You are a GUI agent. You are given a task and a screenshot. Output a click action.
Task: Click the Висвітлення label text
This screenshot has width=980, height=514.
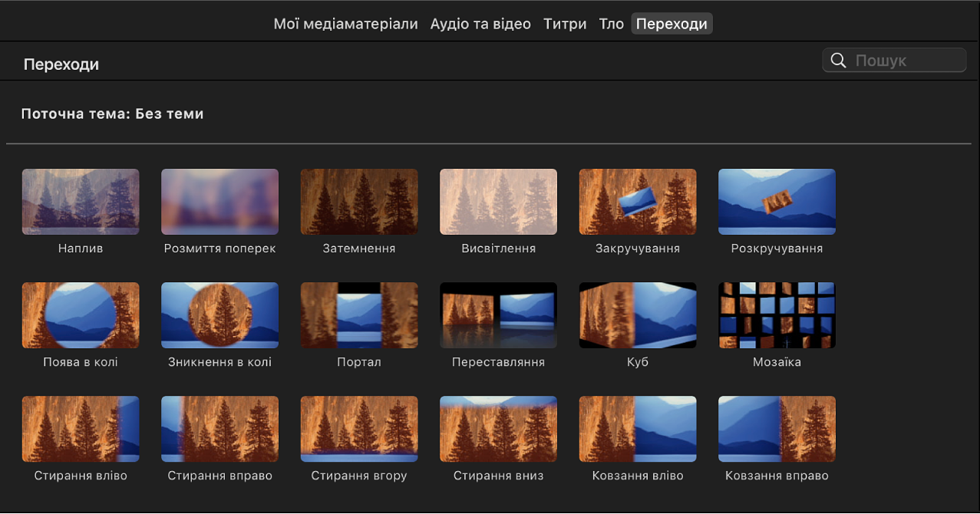[x=498, y=249]
